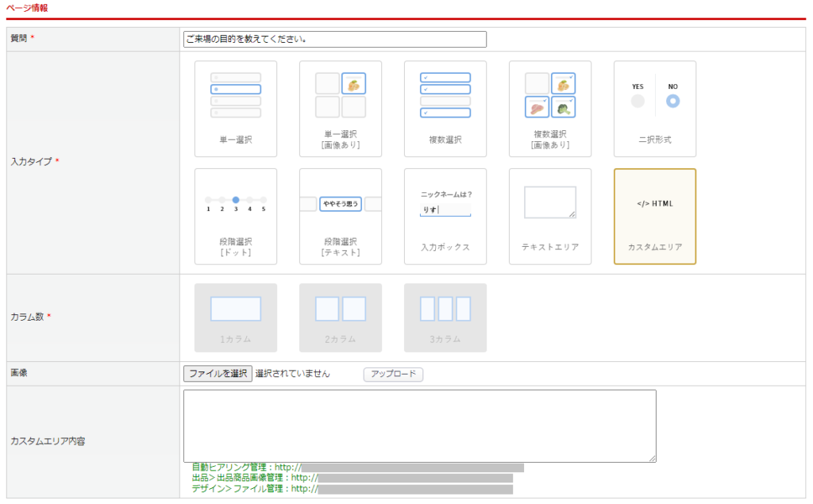The height and width of the screenshot is (504, 813).
Task: Click the ファイルを選択 button
Action: (218, 374)
